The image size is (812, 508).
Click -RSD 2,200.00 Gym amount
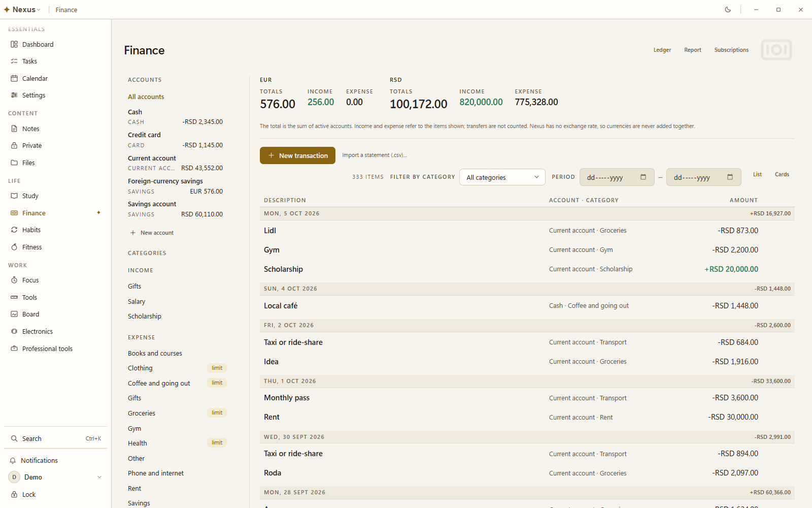[x=735, y=249]
